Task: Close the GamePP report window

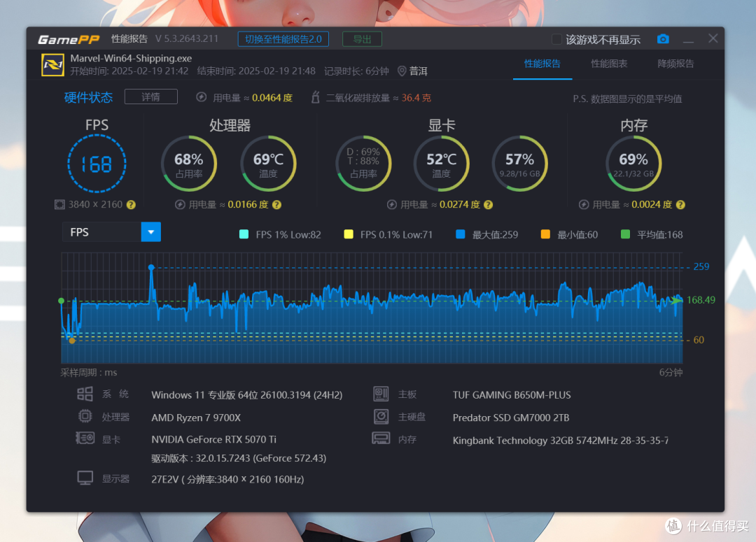Action: point(713,38)
